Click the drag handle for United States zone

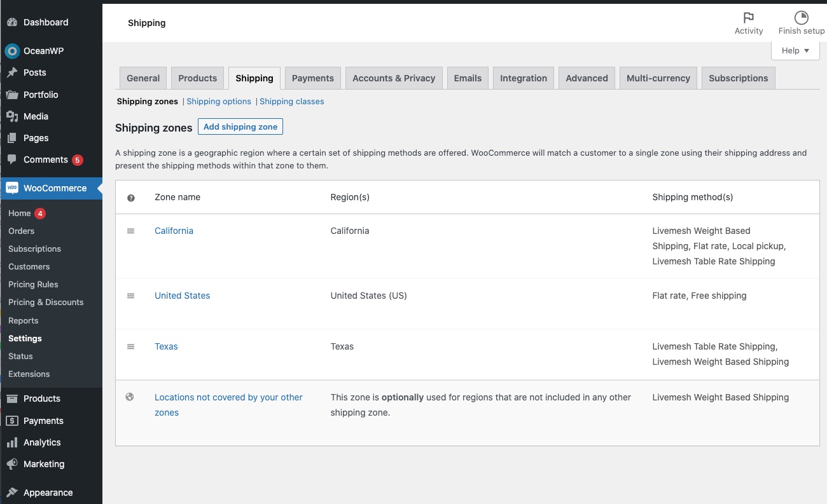131,296
